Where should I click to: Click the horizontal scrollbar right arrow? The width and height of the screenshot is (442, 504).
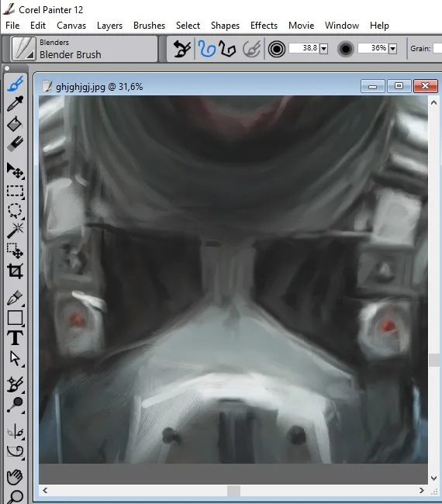point(421,491)
